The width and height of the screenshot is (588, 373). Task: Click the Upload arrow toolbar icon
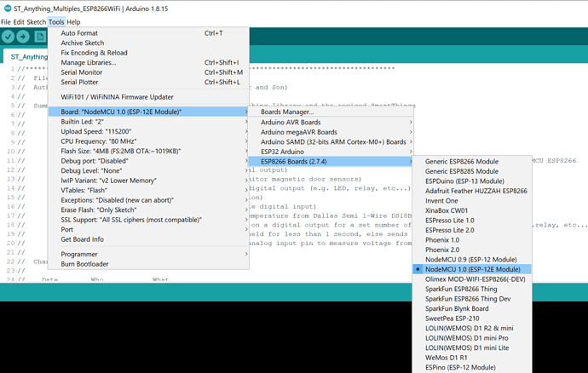(23, 37)
